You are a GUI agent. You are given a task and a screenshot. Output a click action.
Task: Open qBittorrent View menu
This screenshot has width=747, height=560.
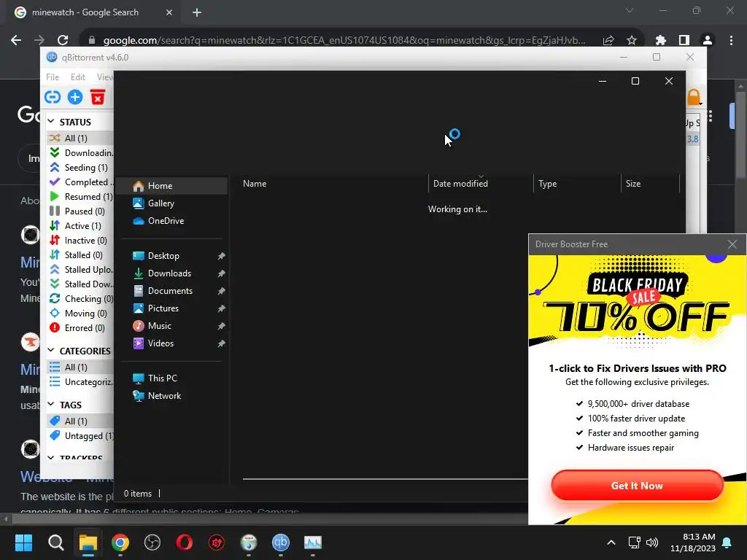[x=105, y=77]
